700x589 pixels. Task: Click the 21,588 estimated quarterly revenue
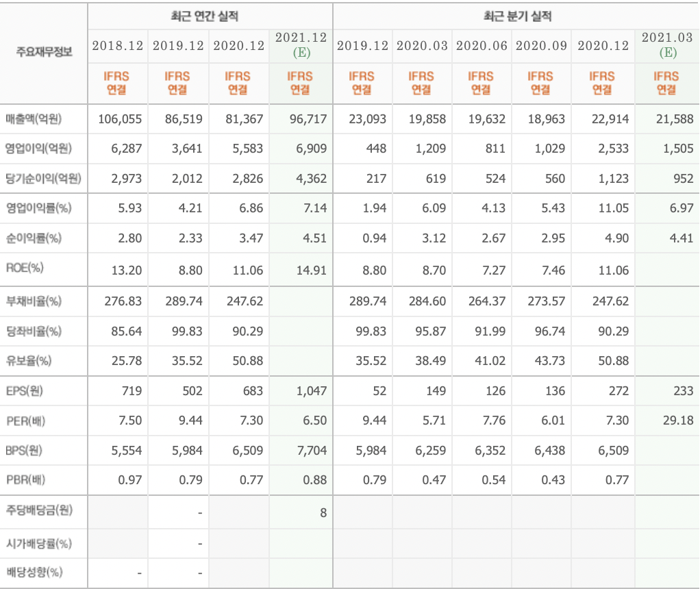point(675,119)
